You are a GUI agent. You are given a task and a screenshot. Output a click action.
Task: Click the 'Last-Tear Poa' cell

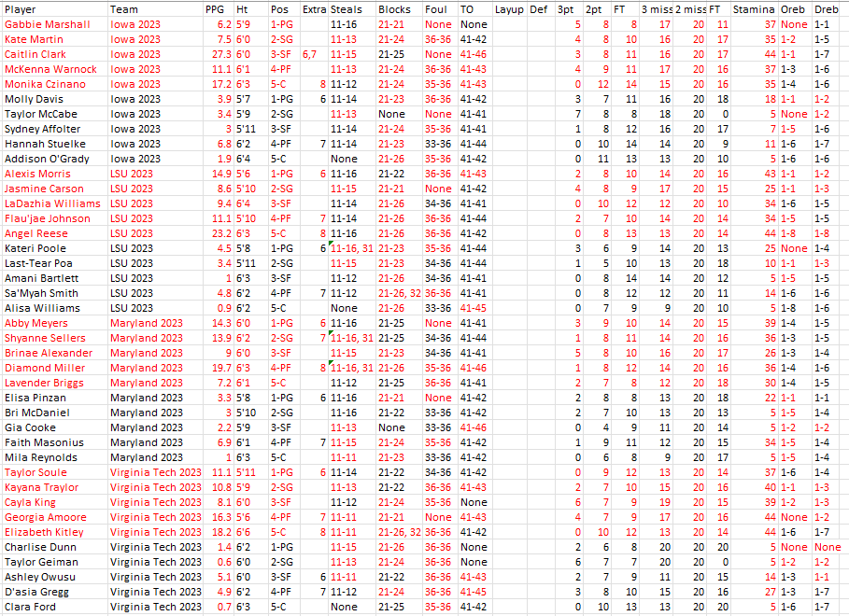click(x=54, y=263)
